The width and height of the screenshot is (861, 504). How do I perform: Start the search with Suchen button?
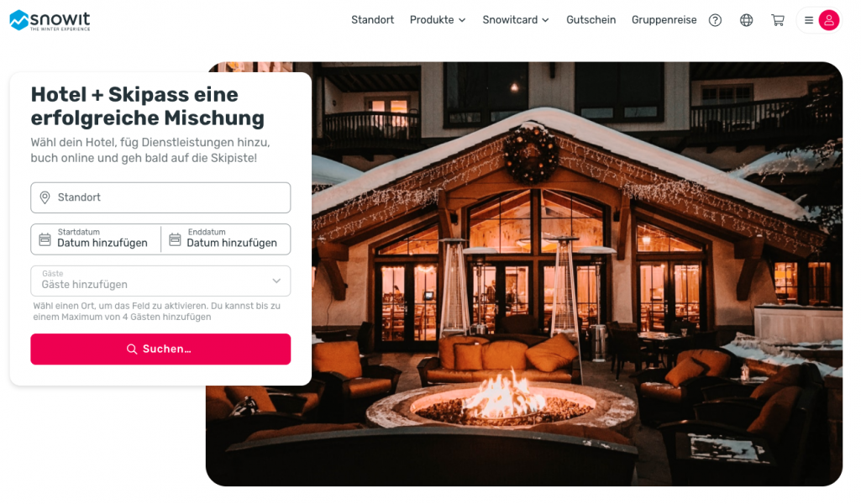[160, 349]
